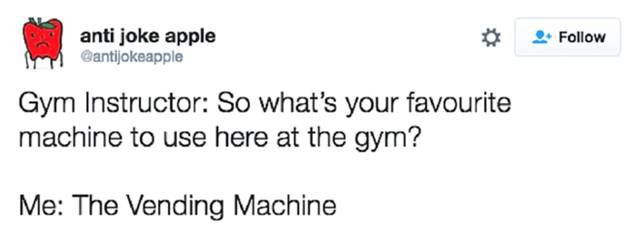Open the gear settings icon

click(x=491, y=38)
